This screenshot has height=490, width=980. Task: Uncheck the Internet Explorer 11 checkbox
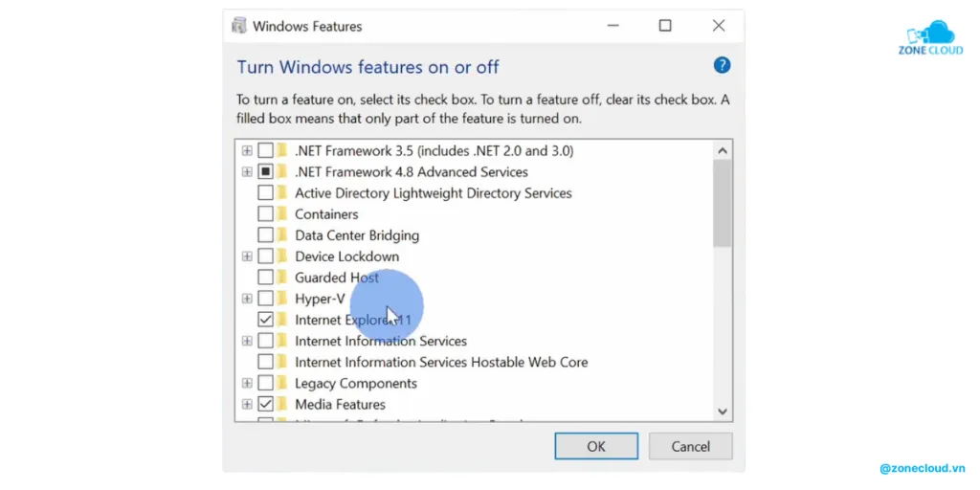265,320
